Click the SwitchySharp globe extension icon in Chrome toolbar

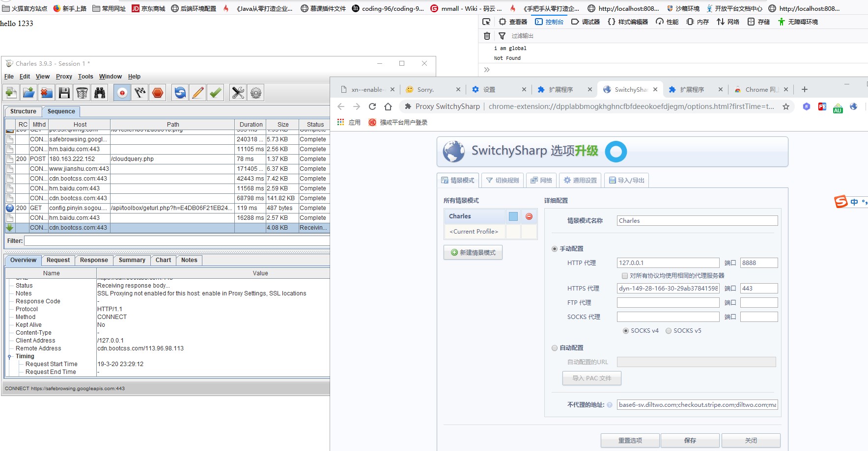pos(854,106)
